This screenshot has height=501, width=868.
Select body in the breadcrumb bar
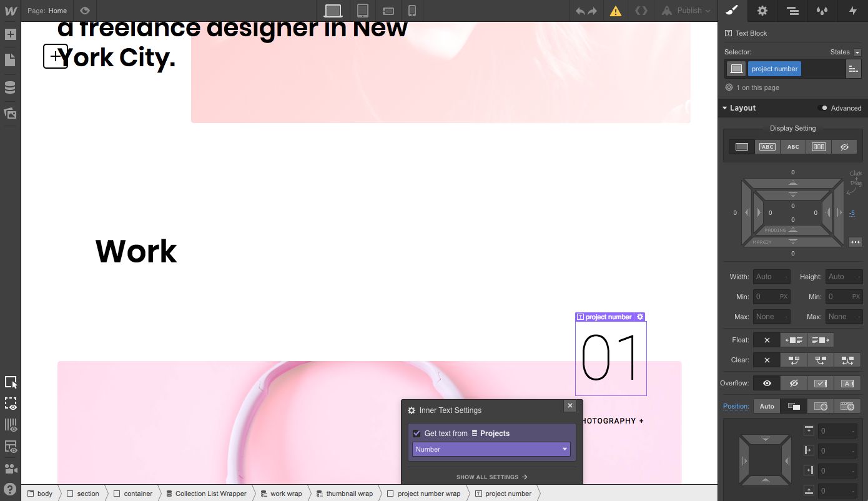40,494
